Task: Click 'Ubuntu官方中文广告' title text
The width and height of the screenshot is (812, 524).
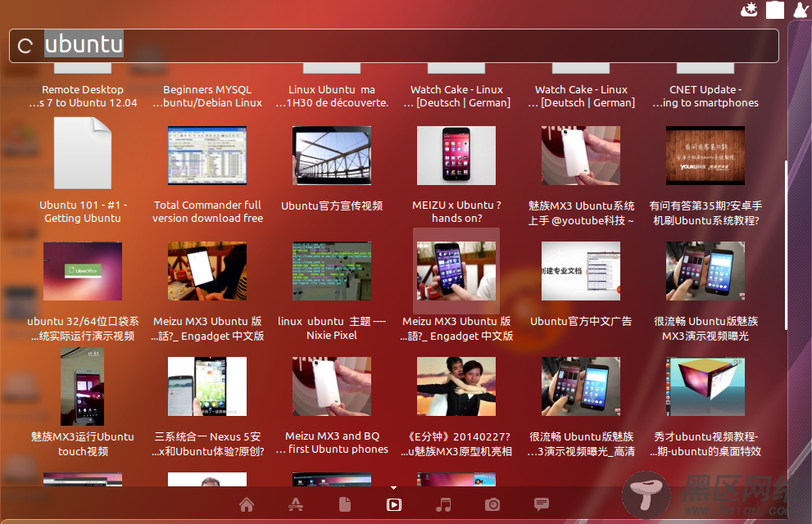Action: (x=580, y=321)
